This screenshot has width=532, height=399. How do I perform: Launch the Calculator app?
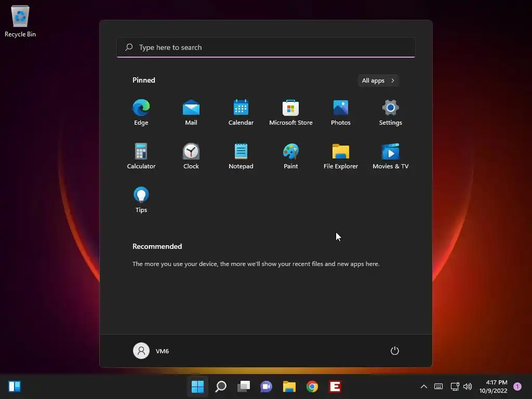tap(141, 156)
